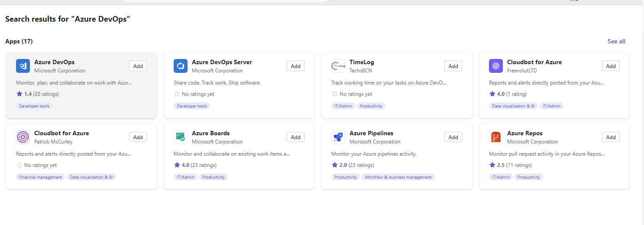
Task: Select Data visualization & BI tag on FreevolutLTD card
Action: coord(513,106)
